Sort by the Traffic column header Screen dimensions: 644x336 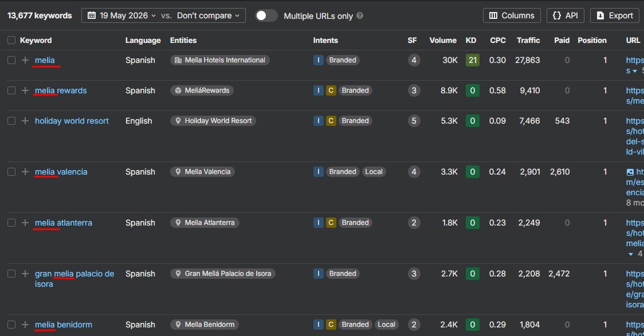[528, 40]
